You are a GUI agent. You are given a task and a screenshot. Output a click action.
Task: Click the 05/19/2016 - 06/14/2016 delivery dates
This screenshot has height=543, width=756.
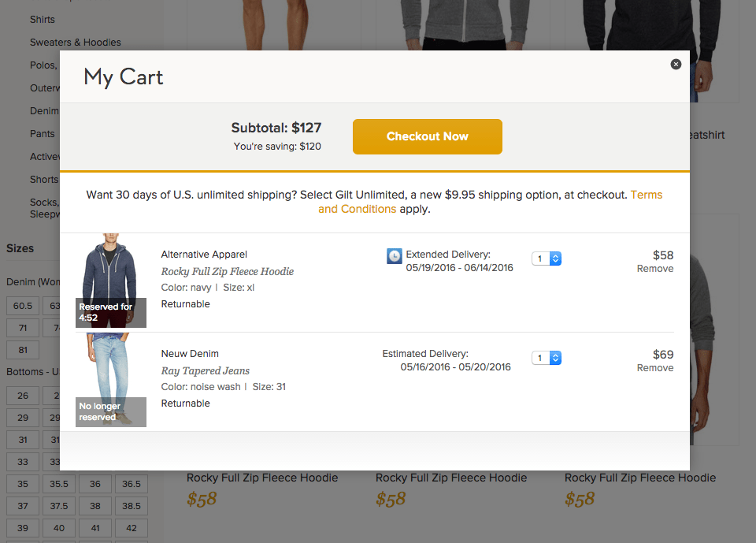(459, 268)
